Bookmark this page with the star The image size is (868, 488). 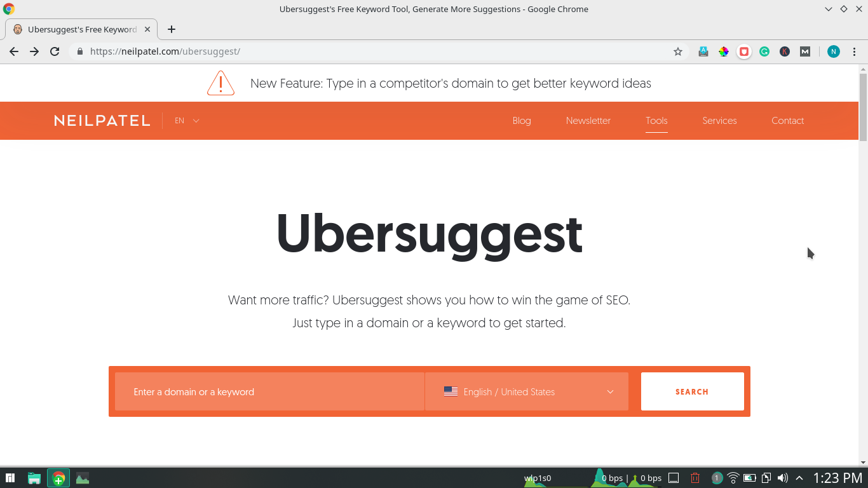678,51
